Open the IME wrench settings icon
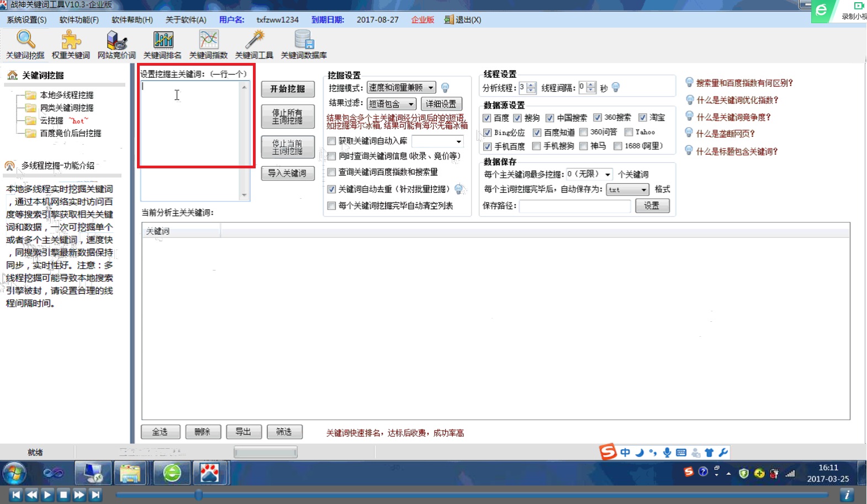867x504 pixels. [x=723, y=453]
